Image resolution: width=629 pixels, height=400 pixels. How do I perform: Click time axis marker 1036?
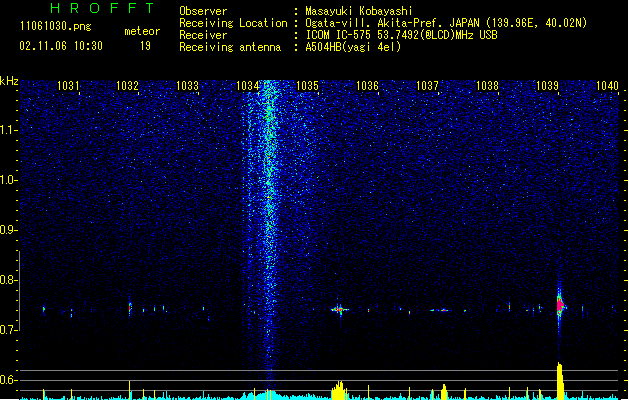(367, 86)
